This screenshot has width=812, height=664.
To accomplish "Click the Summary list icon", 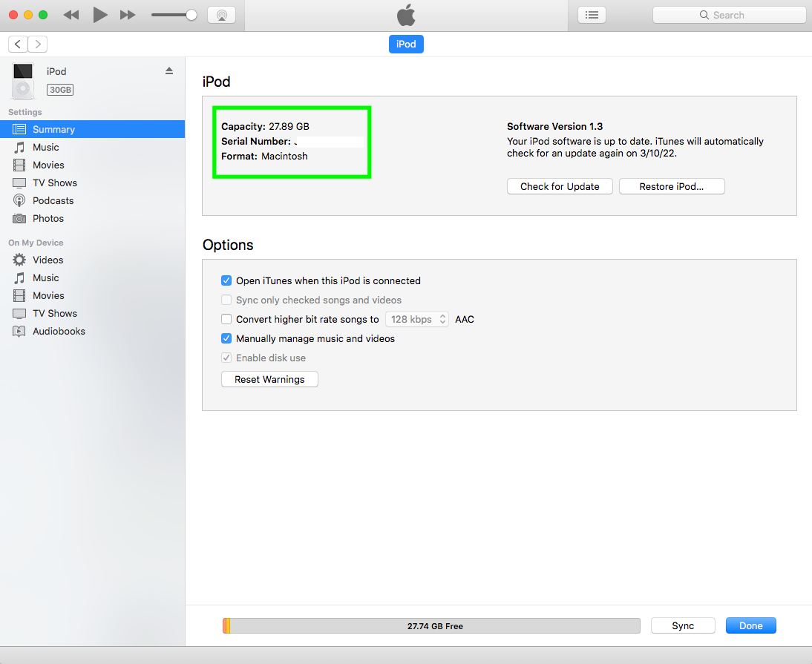I will (x=19, y=129).
